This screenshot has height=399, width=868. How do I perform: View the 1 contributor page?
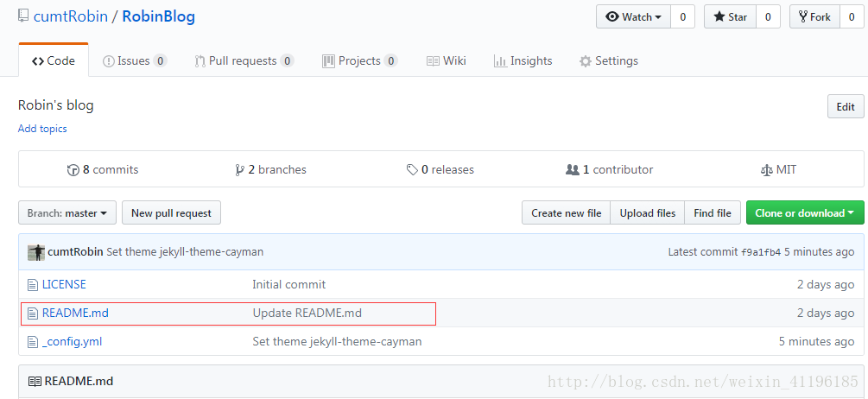point(609,169)
